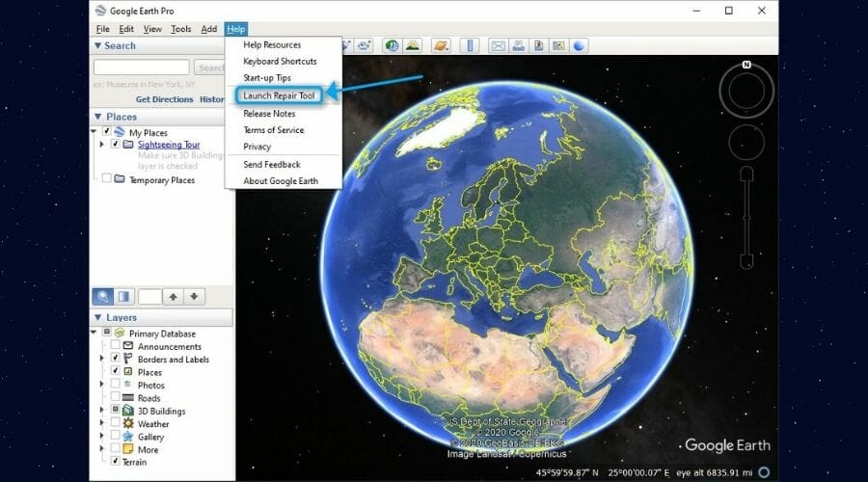The width and height of the screenshot is (868, 482).
Task: Uncheck the Sightseeing Tour checkbox
Action: click(115, 144)
